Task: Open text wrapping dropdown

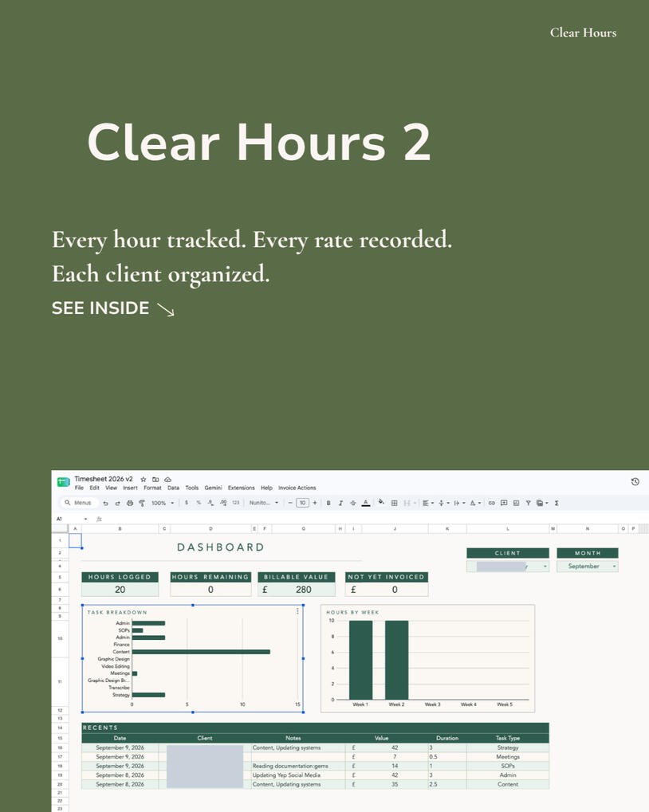Action: coord(459,503)
